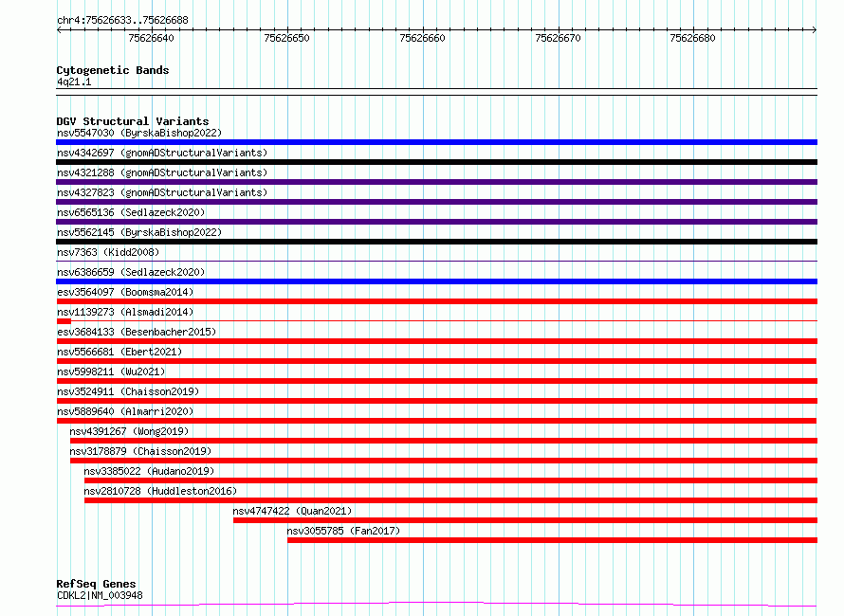
Task: Select the red bar under nsv3524911
Action: (436, 401)
